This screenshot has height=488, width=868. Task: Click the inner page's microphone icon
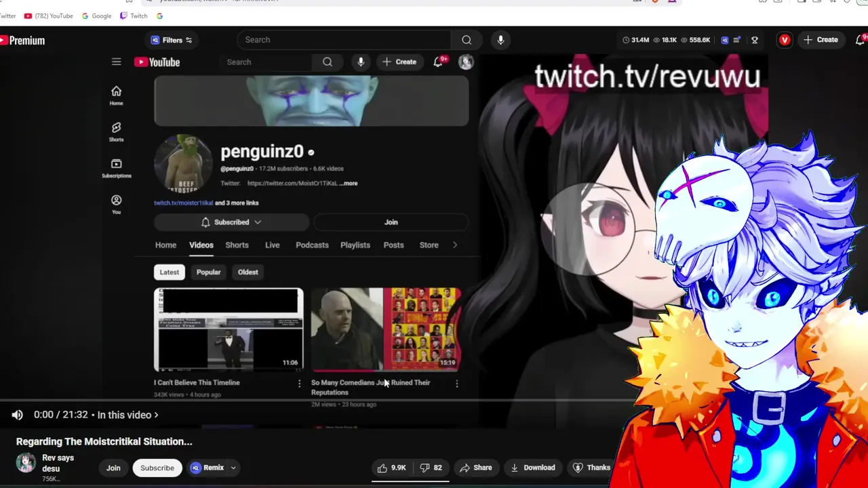pos(361,62)
